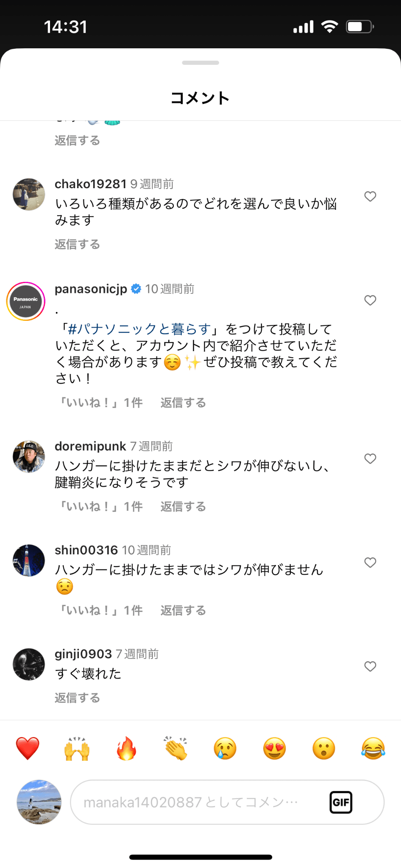Open the #パナソニックと暮らす hashtag
Screen dimensions: 401x868
pyautogui.click(x=139, y=329)
